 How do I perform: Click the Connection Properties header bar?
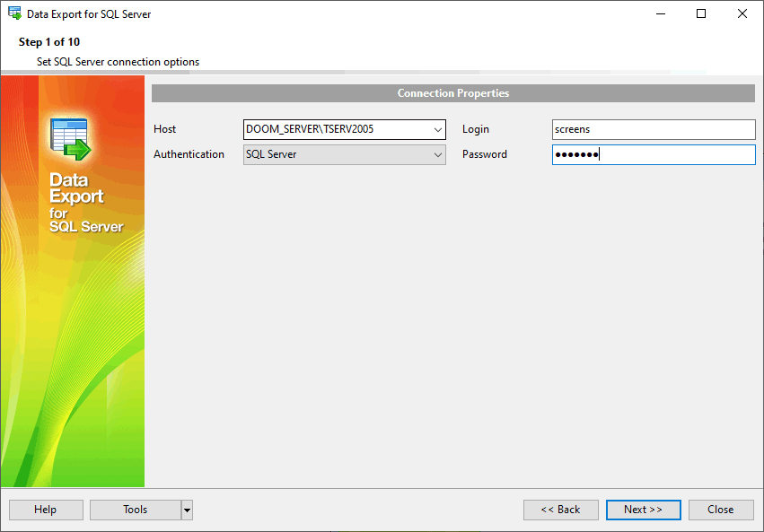pyautogui.click(x=452, y=92)
